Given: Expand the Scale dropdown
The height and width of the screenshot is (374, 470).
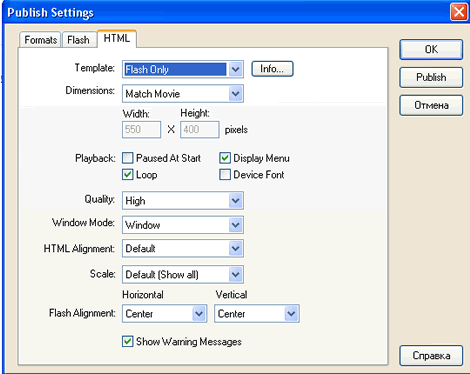Looking at the screenshot, I should [x=183, y=274].
